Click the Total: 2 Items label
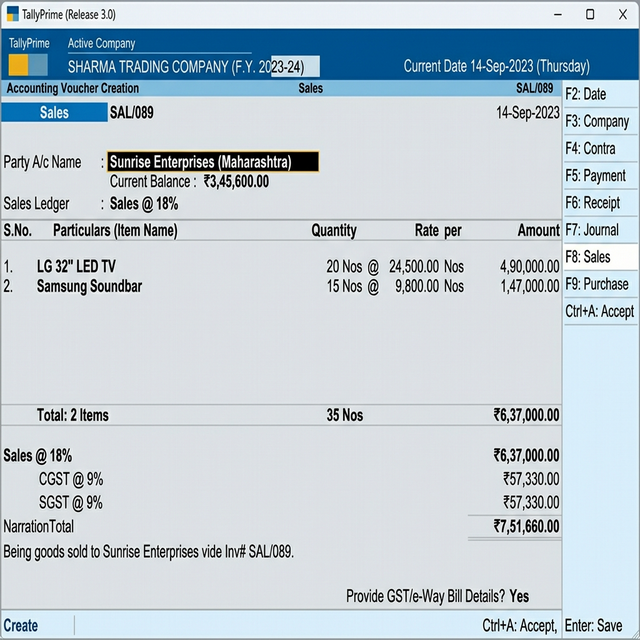 [73, 415]
